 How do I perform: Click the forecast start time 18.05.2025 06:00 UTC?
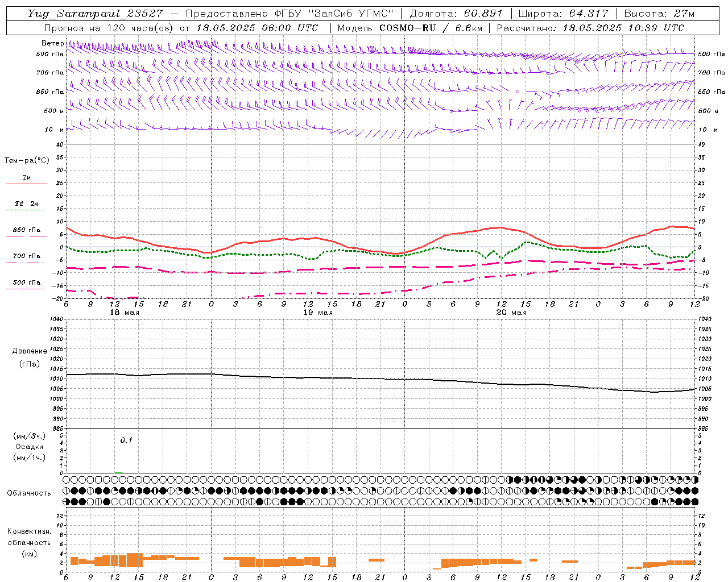point(257,28)
